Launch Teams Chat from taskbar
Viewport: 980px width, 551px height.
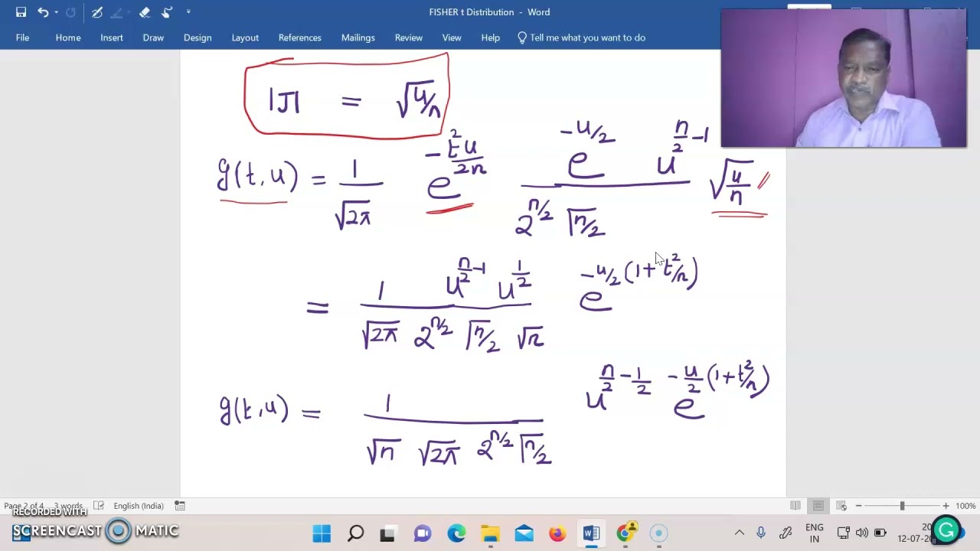423,533
